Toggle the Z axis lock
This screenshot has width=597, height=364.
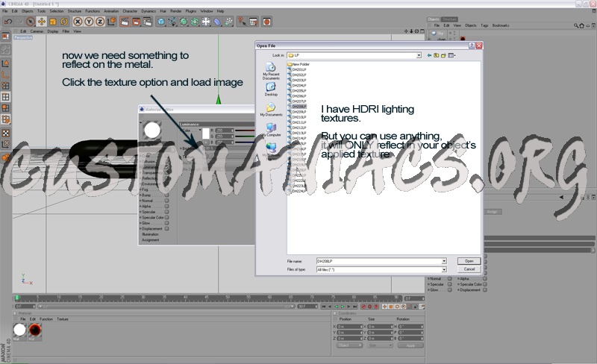(x=100, y=22)
